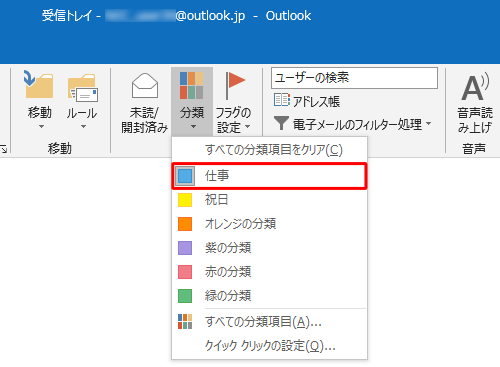Click the 音声読み上げ button label

475,120
